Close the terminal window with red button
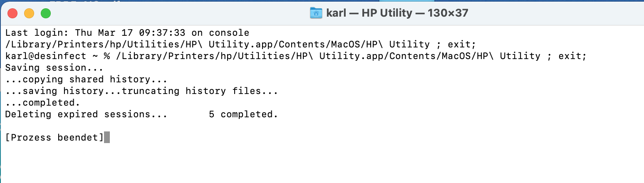The height and width of the screenshot is (183, 644). point(12,13)
